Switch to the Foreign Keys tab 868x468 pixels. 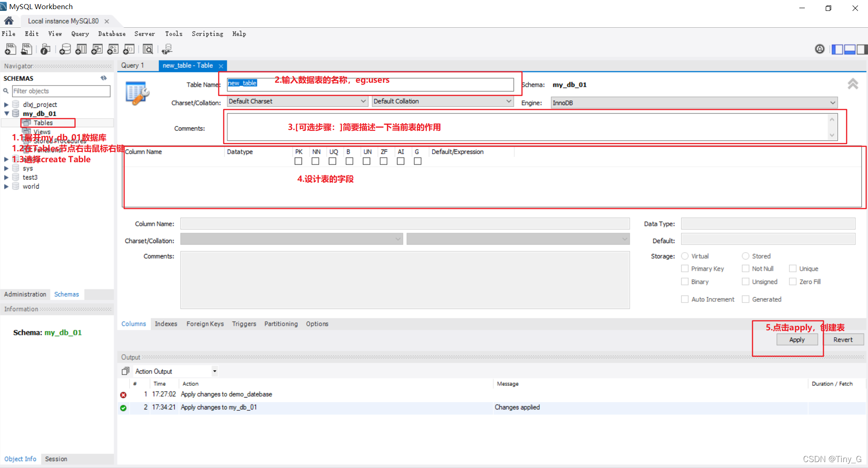tap(205, 324)
